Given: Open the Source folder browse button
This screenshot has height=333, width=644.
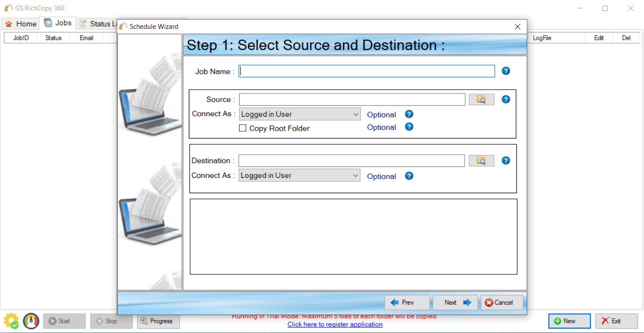Looking at the screenshot, I should [481, 99].
